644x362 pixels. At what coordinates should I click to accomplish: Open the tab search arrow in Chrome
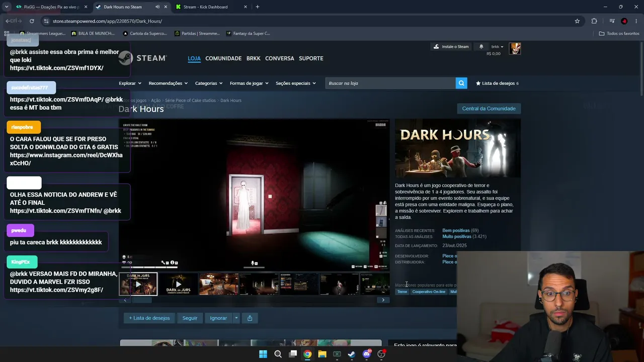(x=7, y=7)
